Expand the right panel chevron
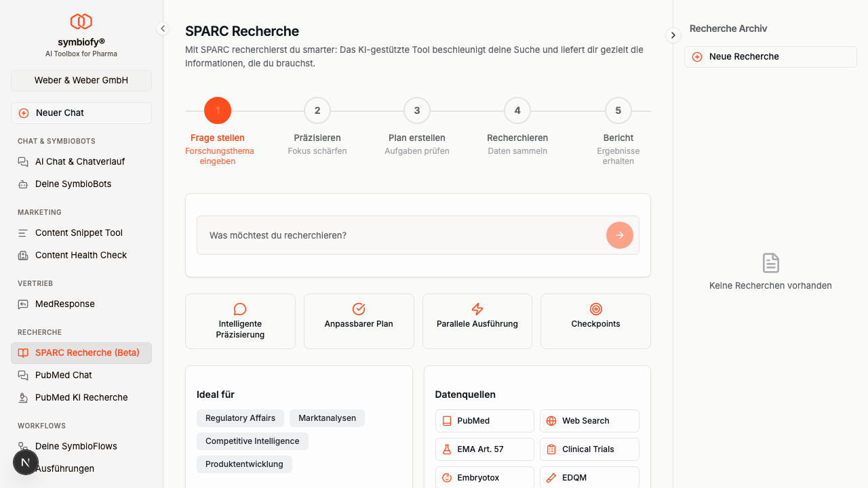This screenshot has height=488, width=868. coord(673,35)
